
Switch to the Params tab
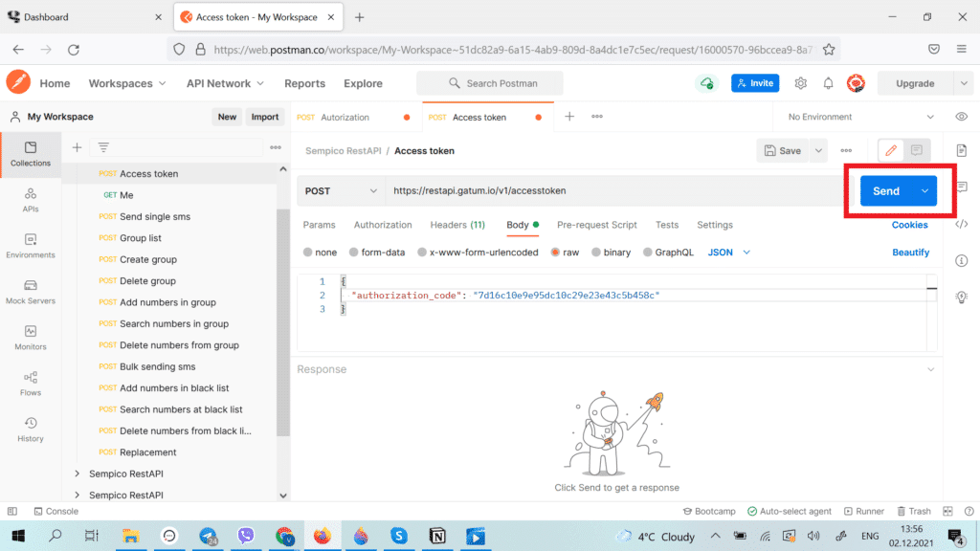point(319,225)
